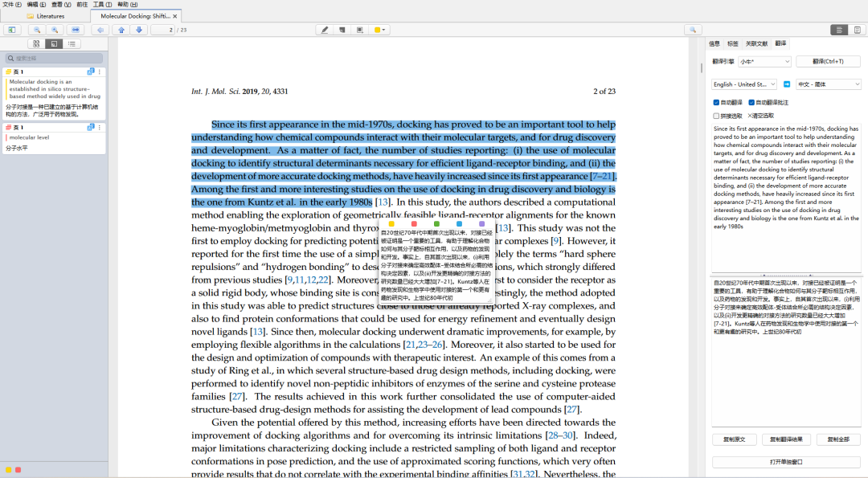Choose purple highlight color in popup
The image size is (868, 478).
pos(481,224)
